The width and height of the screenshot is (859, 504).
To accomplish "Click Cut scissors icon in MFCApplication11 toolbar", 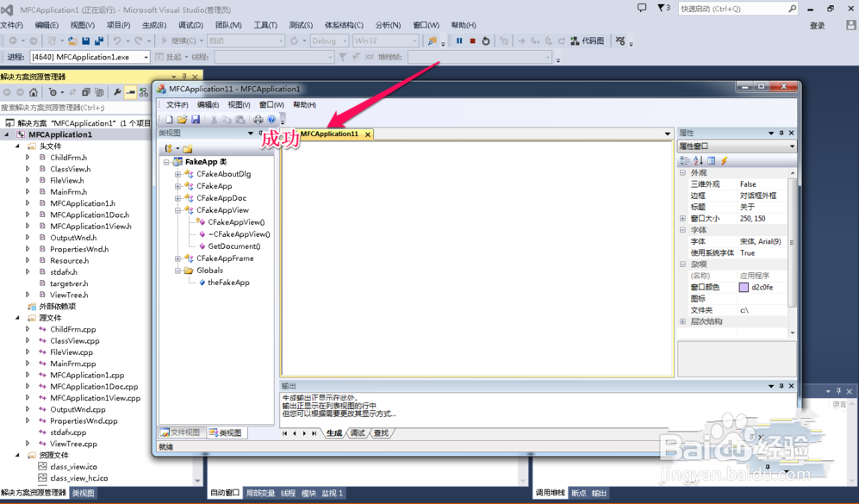I will pos(214,120).
